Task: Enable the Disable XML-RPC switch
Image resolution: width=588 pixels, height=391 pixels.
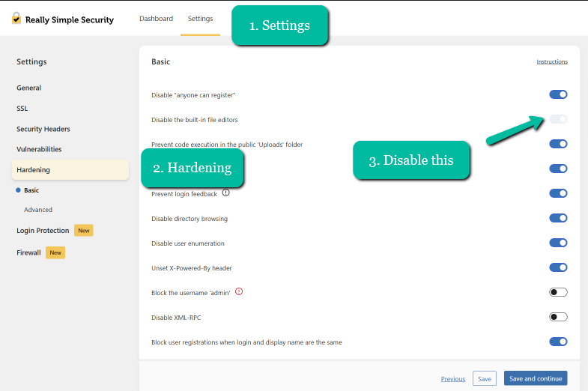Action: pyautogui.click(x=558, y=317)
